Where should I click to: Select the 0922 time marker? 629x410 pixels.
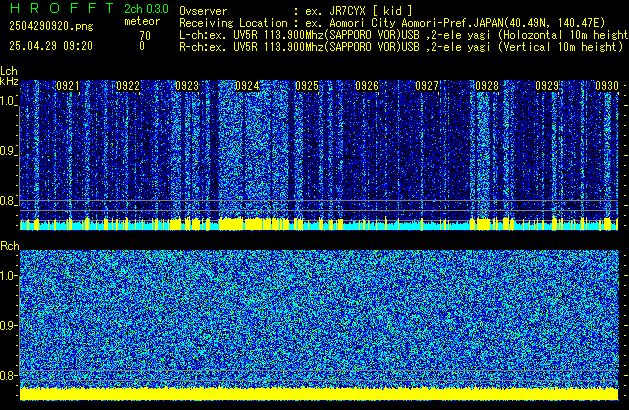click(x=128, y=86)
